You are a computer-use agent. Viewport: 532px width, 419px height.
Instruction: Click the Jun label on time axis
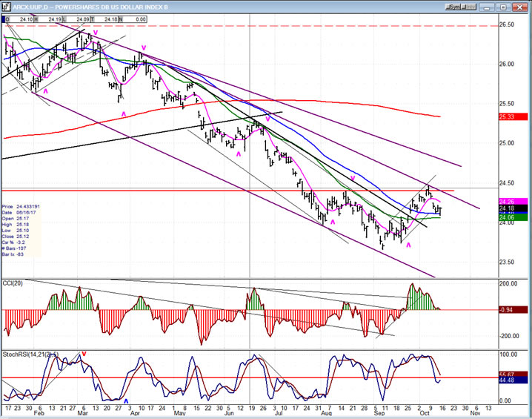230,413
